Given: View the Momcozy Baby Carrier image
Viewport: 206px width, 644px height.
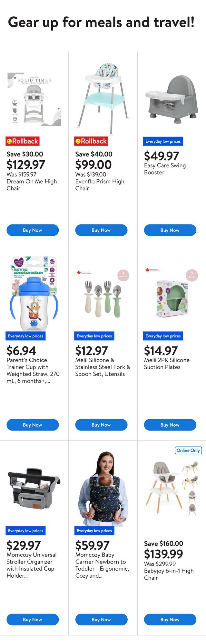Looking at the screenshot, I should (103, 488).
